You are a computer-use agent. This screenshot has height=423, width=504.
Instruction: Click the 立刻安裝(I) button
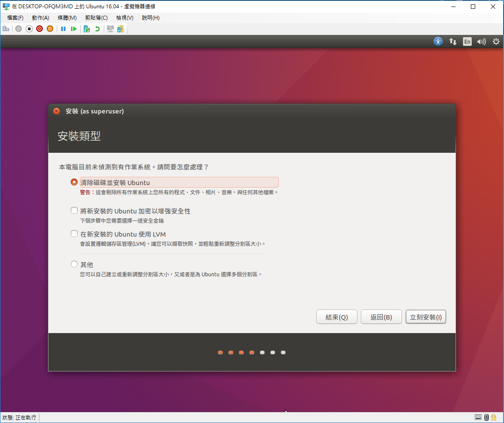(x=425, y=316)
